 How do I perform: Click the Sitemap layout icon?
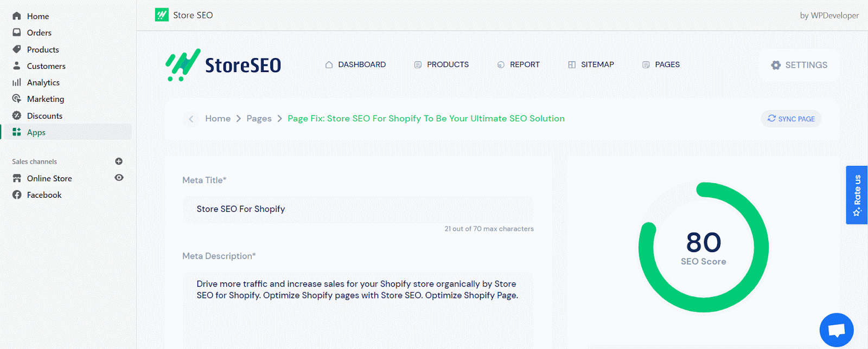[x=572, y=64]
